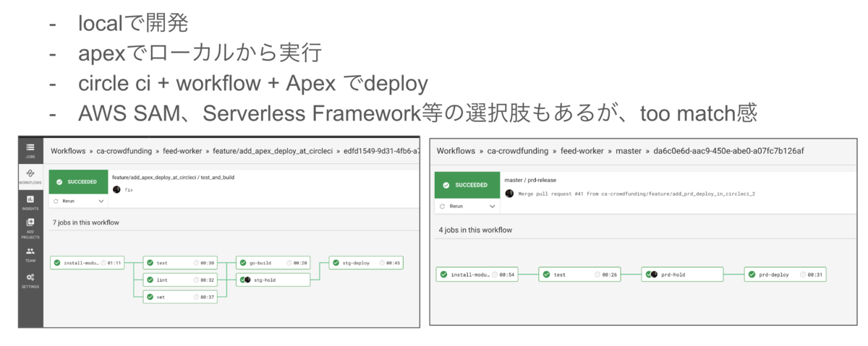Click the check icon on the stg-deploy job

click(x=336, y=262)
